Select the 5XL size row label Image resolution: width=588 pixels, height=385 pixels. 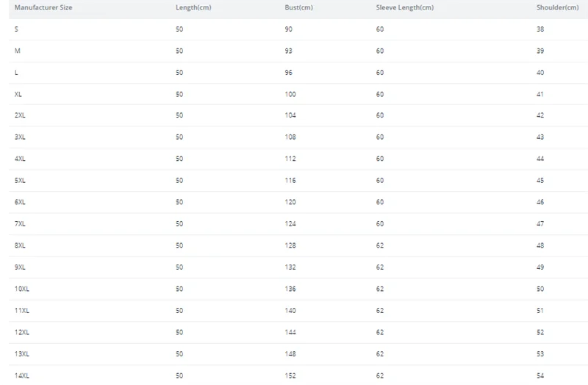coord(20,181)
